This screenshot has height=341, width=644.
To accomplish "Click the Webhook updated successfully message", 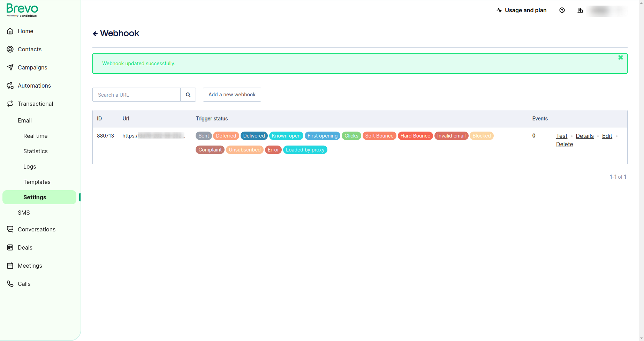I will pyautogui.click(x=139, y=64).
